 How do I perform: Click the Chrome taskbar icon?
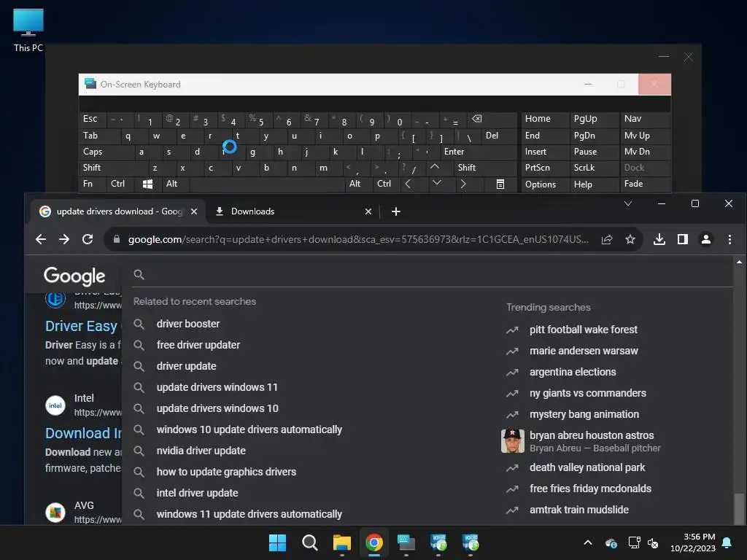374,542
